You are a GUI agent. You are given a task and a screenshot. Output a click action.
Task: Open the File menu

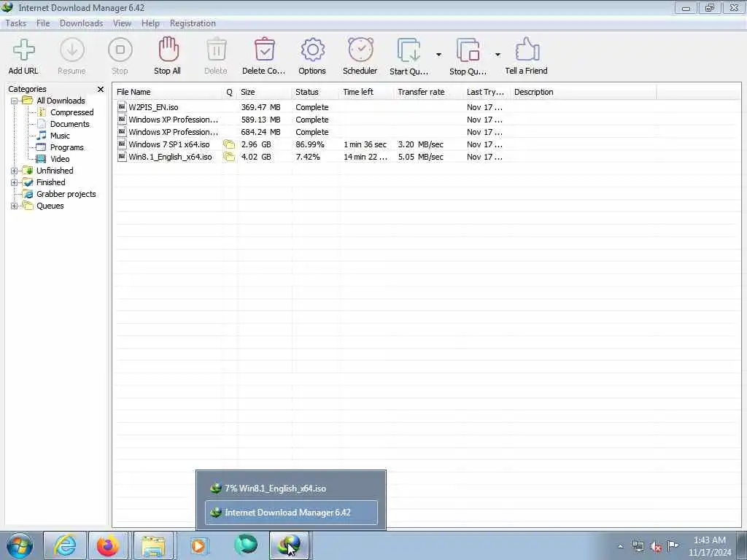pyautogui.click(x=43, y=23)
